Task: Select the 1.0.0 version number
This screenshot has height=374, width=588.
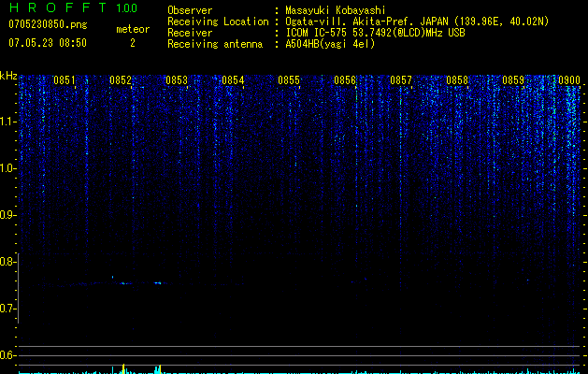Action: tap(126, 7)
